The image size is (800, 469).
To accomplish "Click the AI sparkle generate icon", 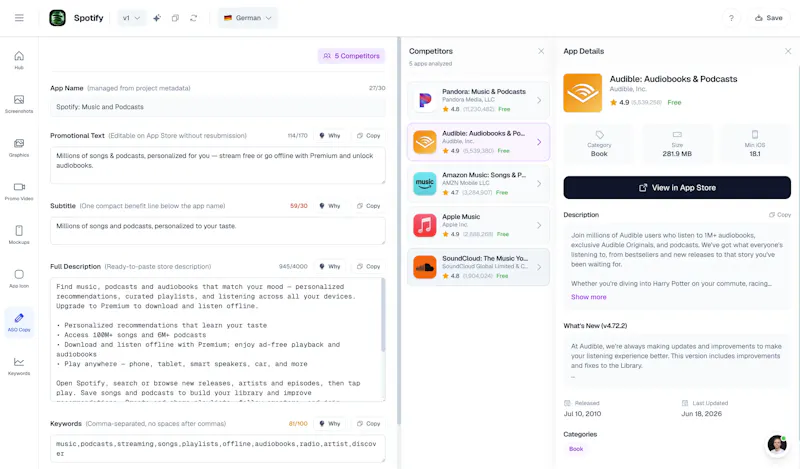I will (x=157, y=18).
